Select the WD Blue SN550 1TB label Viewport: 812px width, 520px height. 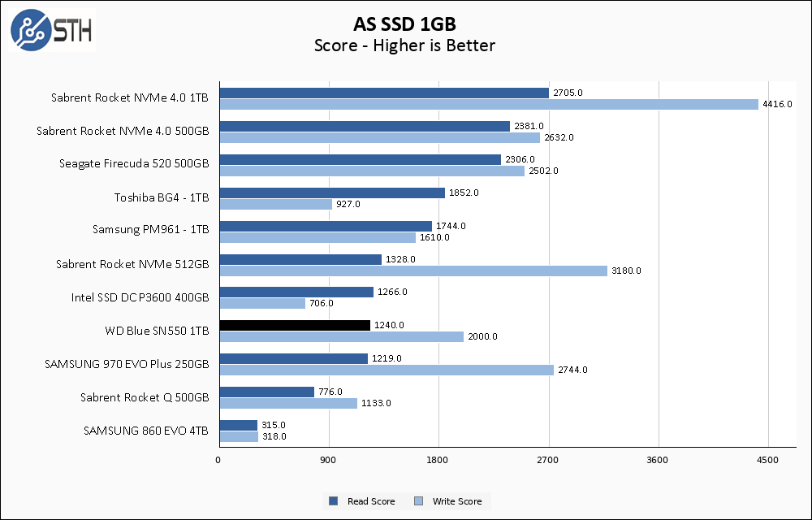tap(157, 331)
